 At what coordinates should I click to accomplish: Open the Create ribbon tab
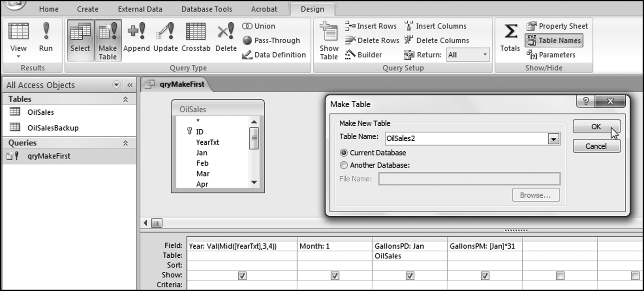pyautogui.click(x=88, y=9)
